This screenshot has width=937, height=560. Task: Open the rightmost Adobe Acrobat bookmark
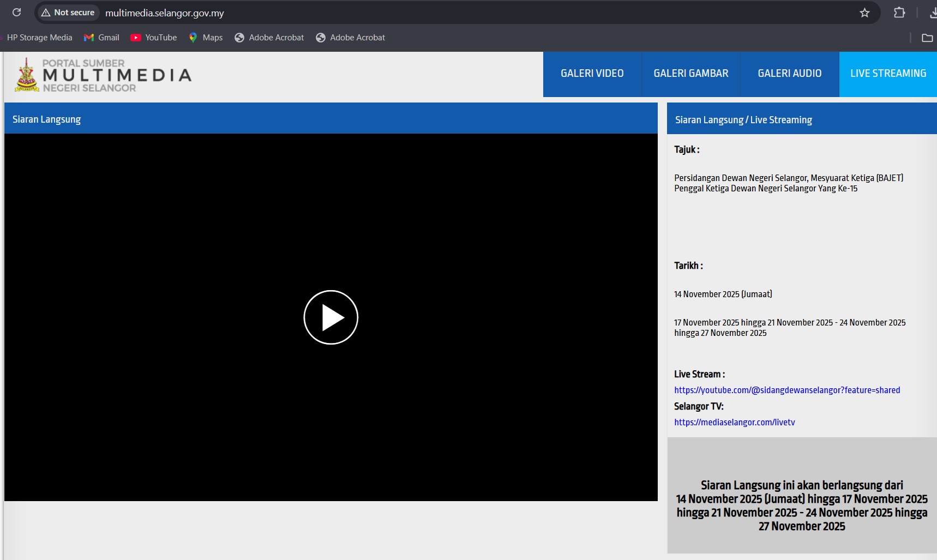point(351,38)
